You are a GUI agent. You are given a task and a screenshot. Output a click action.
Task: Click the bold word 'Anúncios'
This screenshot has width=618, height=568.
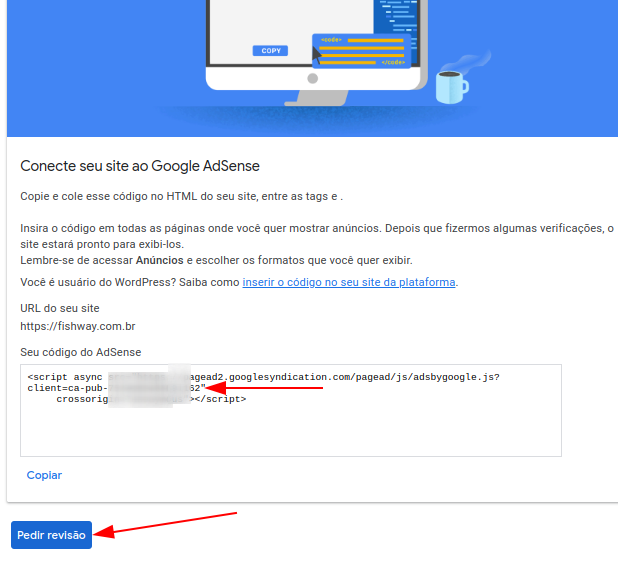point(160,260)
